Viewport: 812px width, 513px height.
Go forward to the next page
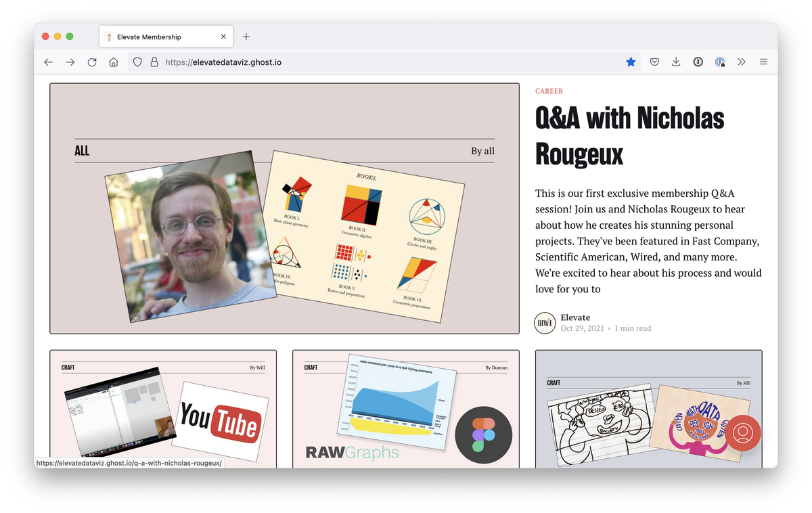click(70, 62)
